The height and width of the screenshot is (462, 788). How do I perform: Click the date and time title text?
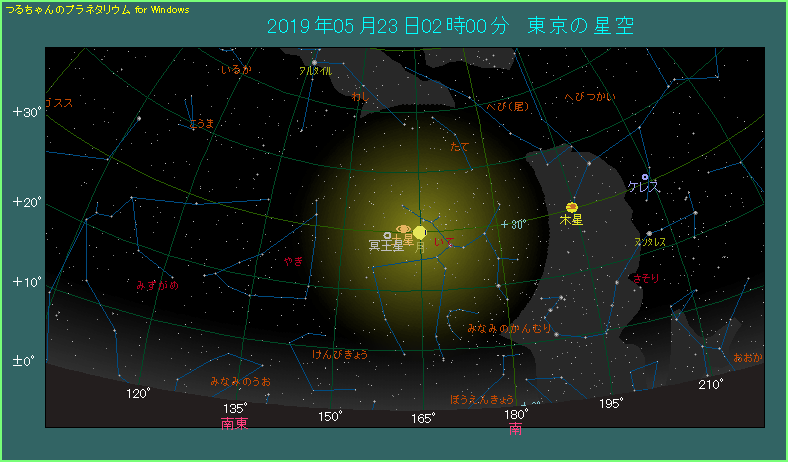(x=451, y=26)
